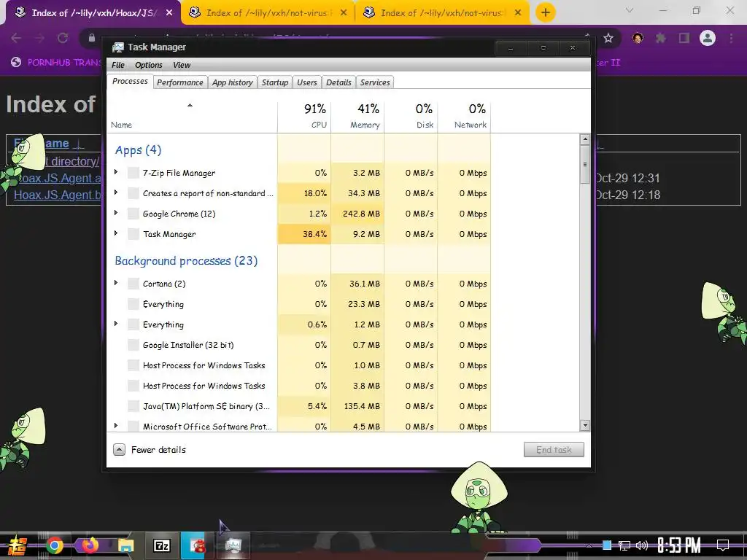Switch to the Users tab
This screenshot has height=560, width=747.
pyautogui.click(x=307, y=82)
